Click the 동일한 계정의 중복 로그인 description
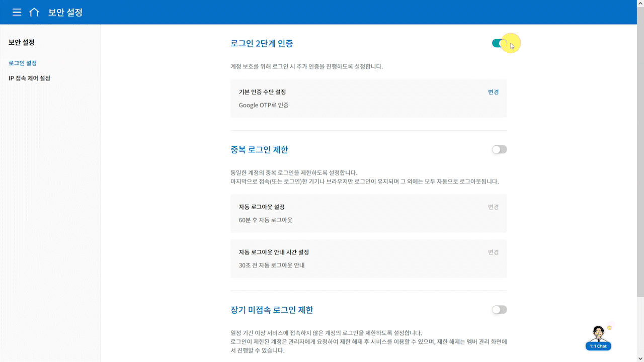The width and height of the screenshot is (644, 362). click(365, 177)
